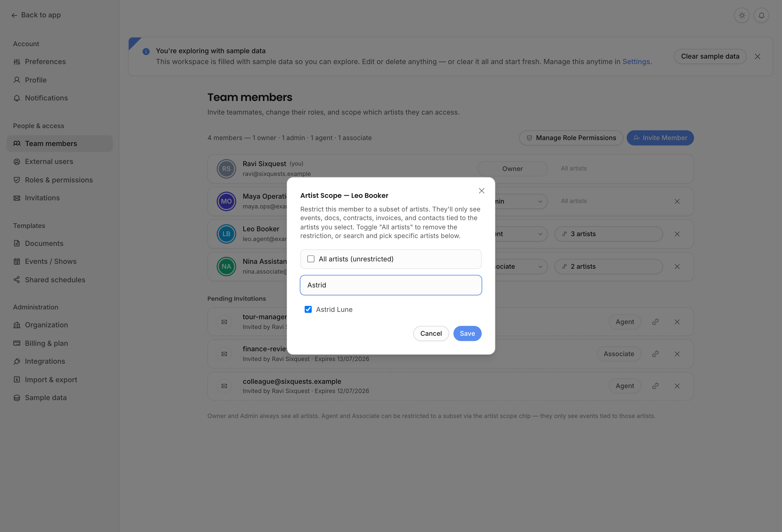782x532 pixels.
Task: Open Events / Shows templates
Action: [x=59, y=261]
